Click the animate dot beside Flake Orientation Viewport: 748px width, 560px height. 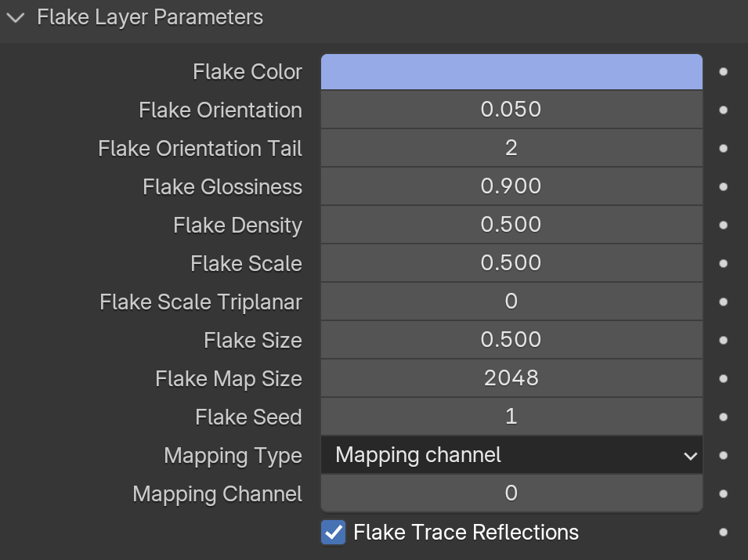723,110
